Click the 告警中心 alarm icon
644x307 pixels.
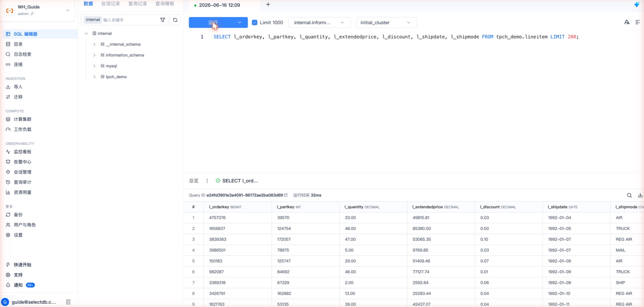point(8,162)
